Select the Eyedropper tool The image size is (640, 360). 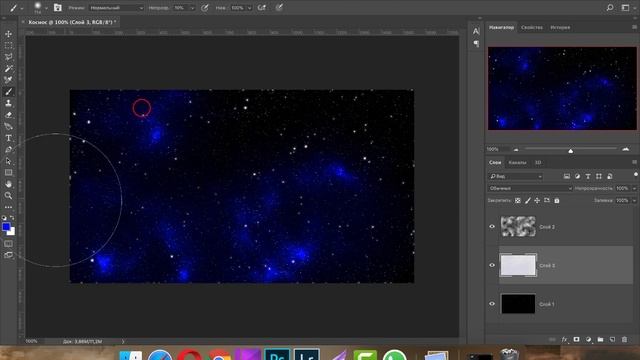pos(8,80)
